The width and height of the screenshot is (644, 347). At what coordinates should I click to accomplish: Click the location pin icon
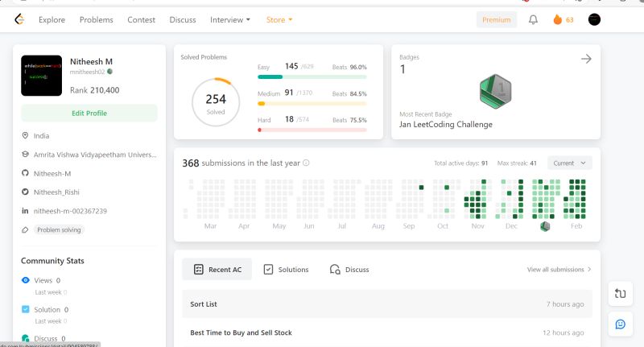pos(25,135)
